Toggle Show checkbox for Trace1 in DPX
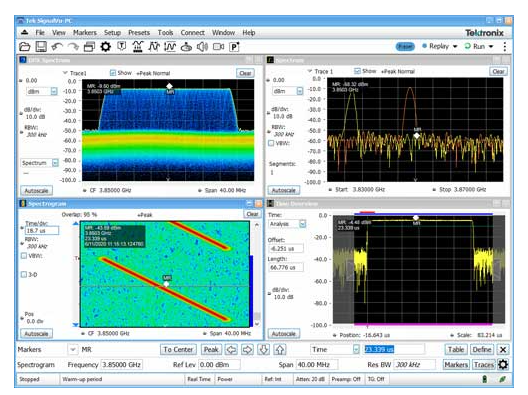The image size is (528, 395). [x=113, y=73]
